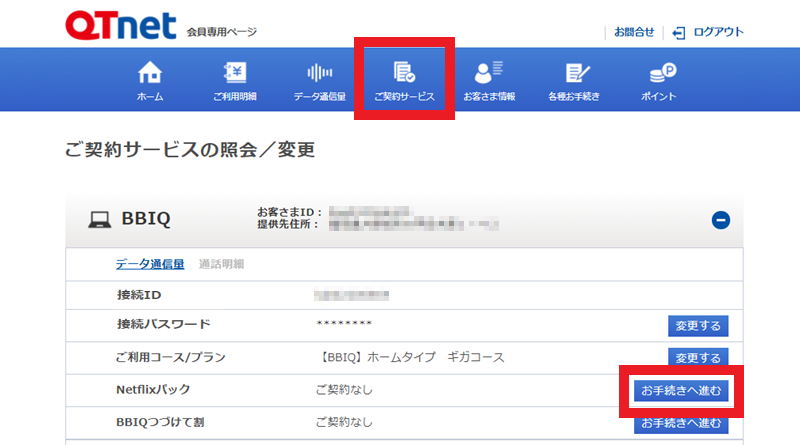
Task: Click the masked password ******** value
Action: click(344, 324)
